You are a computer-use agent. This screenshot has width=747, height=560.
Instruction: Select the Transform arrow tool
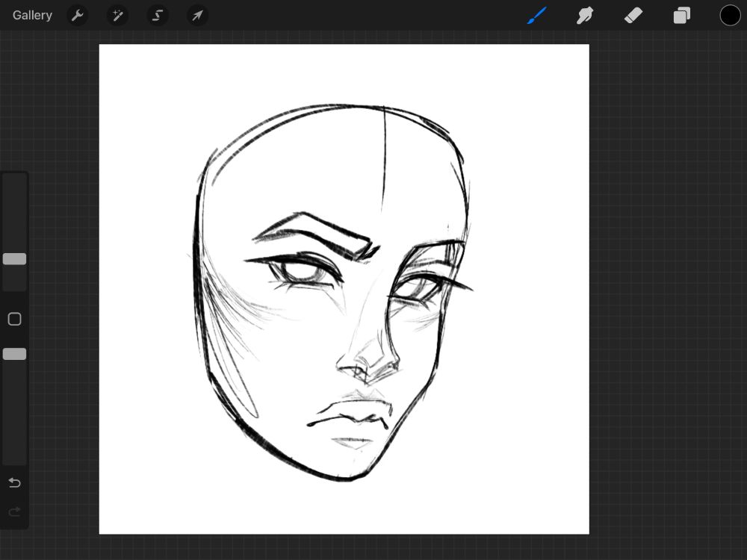tap(197, 15)
